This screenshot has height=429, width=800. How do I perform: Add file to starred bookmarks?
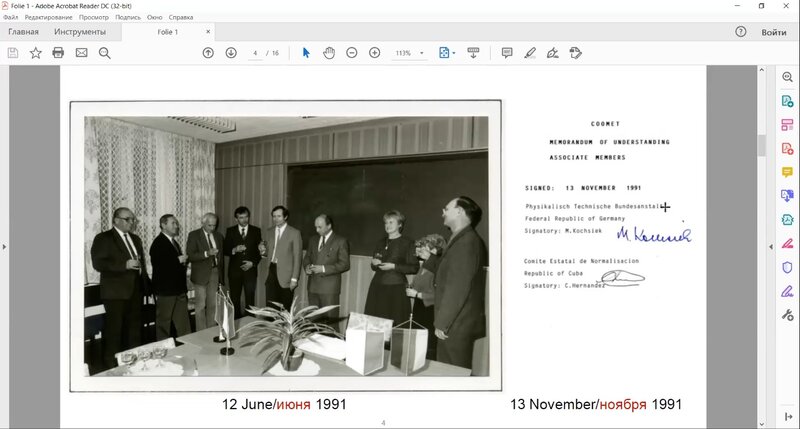click(36, 53)
